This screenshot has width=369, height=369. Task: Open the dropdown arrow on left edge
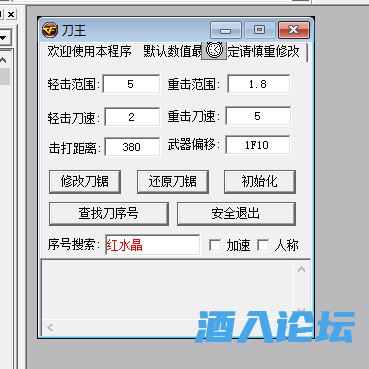[4, 38]
